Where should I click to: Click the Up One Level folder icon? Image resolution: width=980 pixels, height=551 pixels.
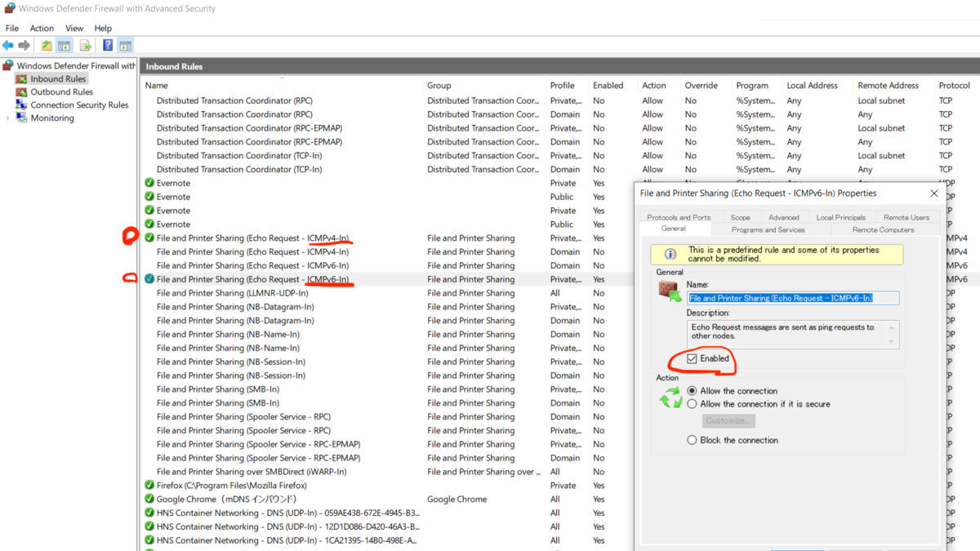click(x=47, y=46)
